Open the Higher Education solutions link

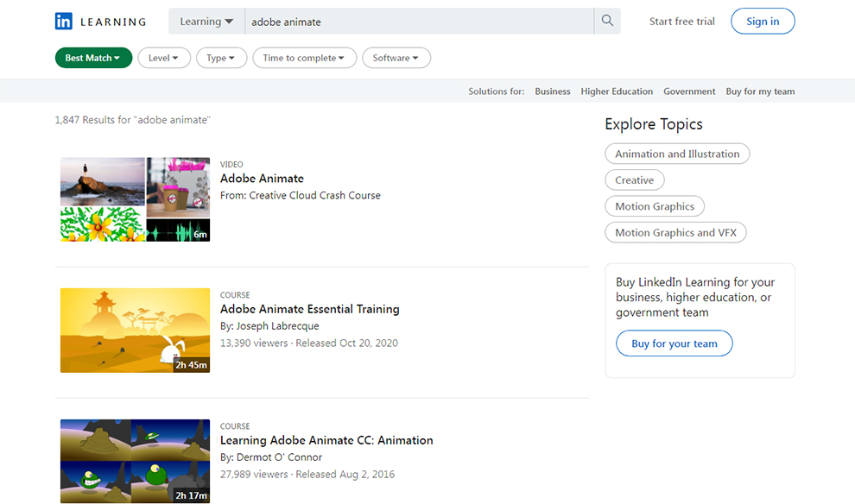click(617, 91)
